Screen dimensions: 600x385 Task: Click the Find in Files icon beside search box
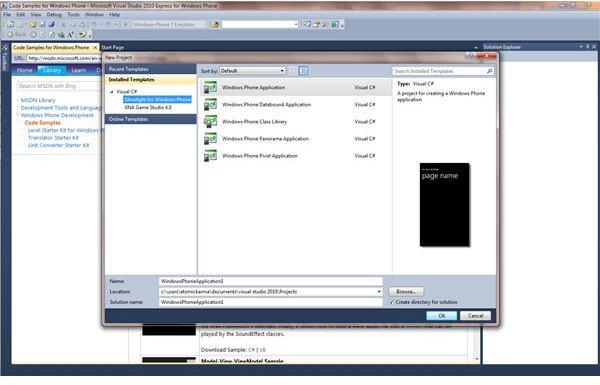[x=215, y=24]
